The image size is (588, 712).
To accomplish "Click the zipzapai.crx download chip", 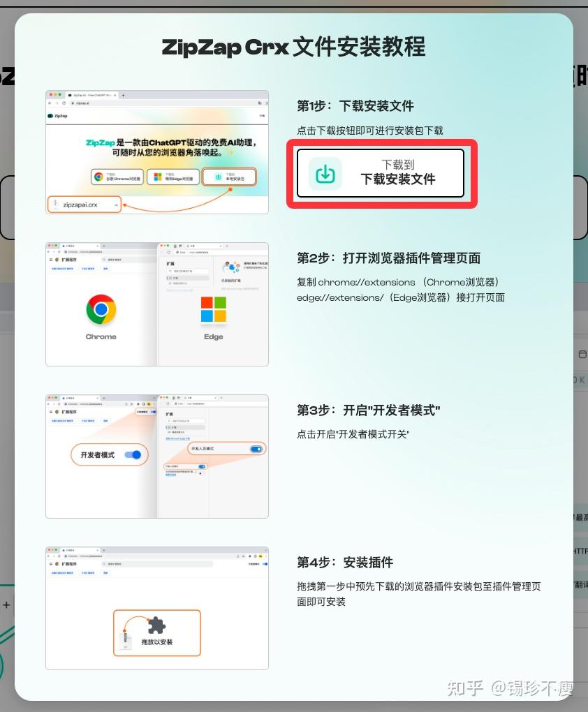I will click(x=84, y=205).
